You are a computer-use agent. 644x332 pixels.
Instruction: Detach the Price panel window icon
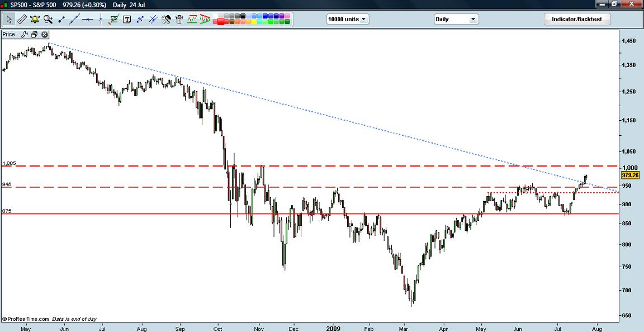click(x=35, y=35)
